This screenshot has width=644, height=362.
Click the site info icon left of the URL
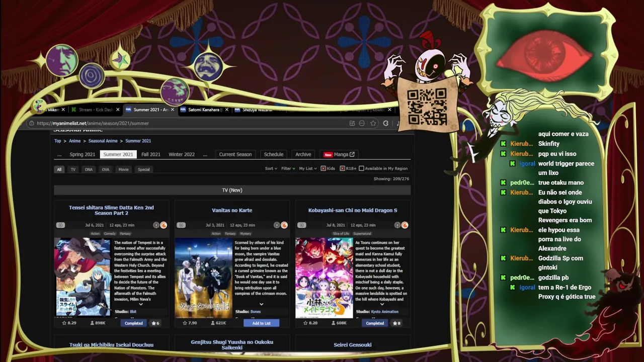pos(32,123)
